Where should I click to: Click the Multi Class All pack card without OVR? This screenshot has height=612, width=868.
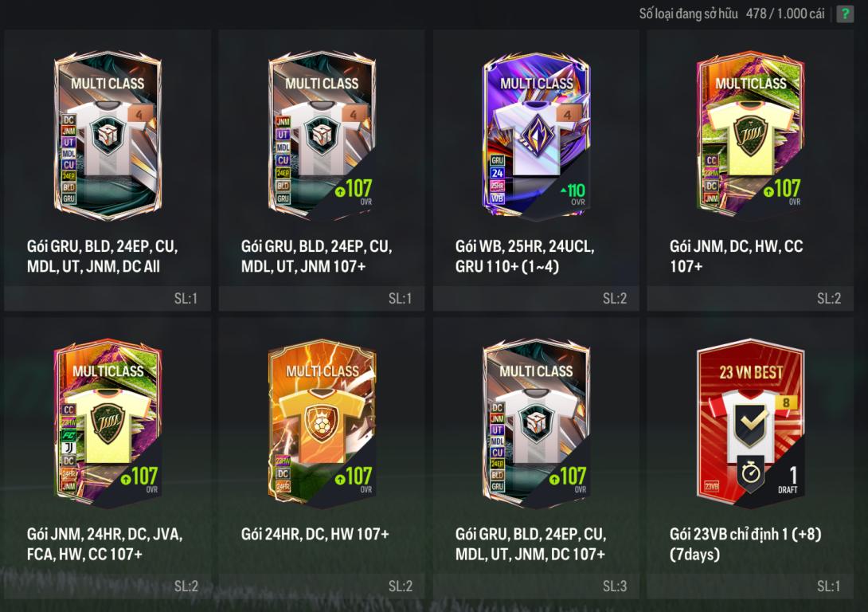click(108, 135)
